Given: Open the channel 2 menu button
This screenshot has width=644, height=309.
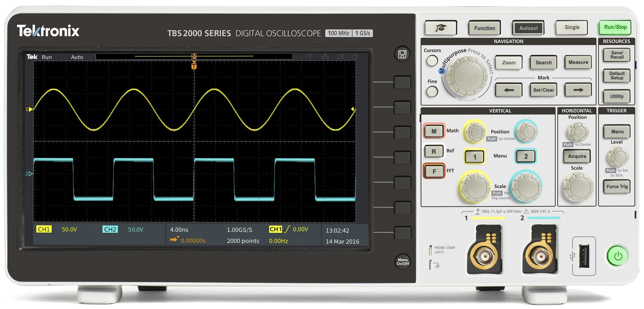Looking at the screenshot, I should pos(526,157).
